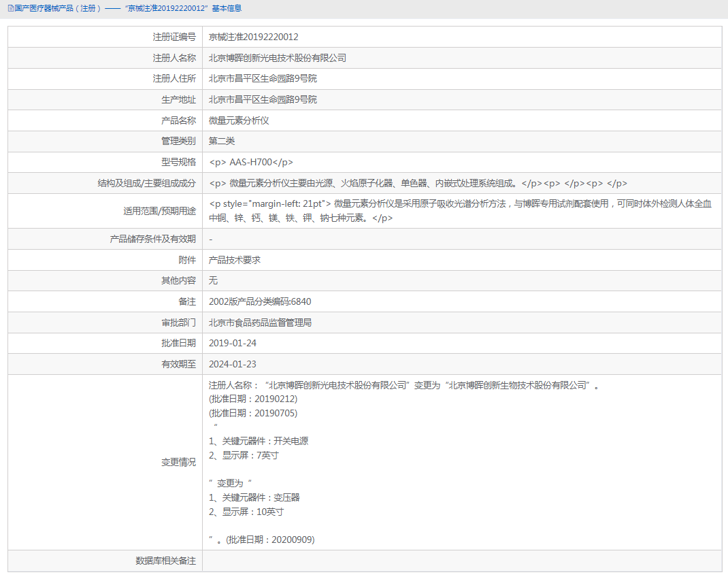Click the 适用范围/预期用途 label
Image resolution: width=728 pixels, height=579 pixels.
click(x=159, y=212)
